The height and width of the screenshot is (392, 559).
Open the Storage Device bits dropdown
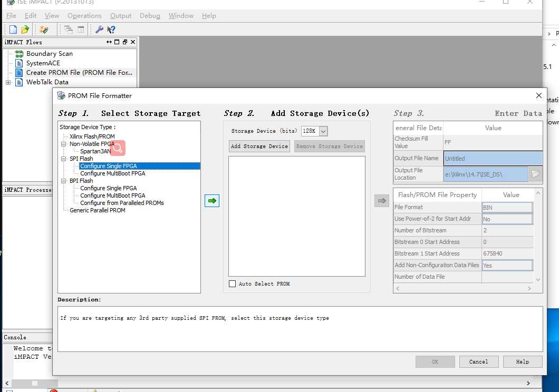pos(323,131)
